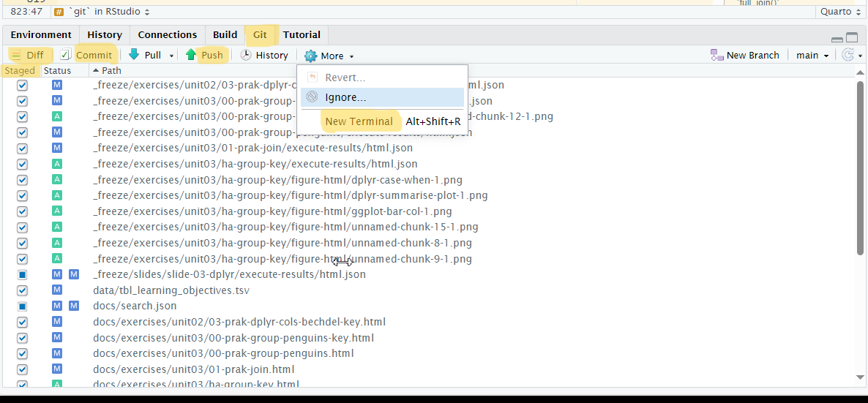Click the More gear icon
This screenshot has width=868, height=403.
click(x=311, y=56)
